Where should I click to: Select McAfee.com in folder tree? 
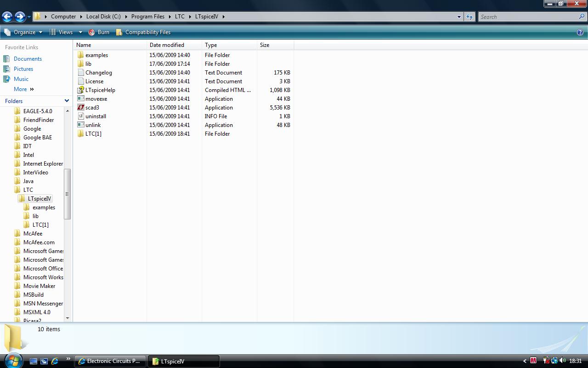pyautogui.click(x=39, y=242)
